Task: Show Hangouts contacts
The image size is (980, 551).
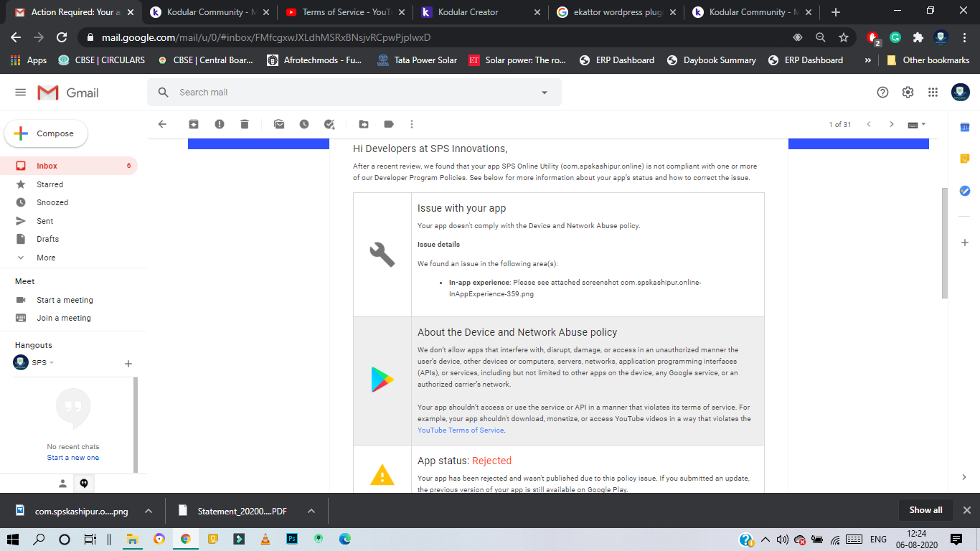Action: tap(63, 484)
